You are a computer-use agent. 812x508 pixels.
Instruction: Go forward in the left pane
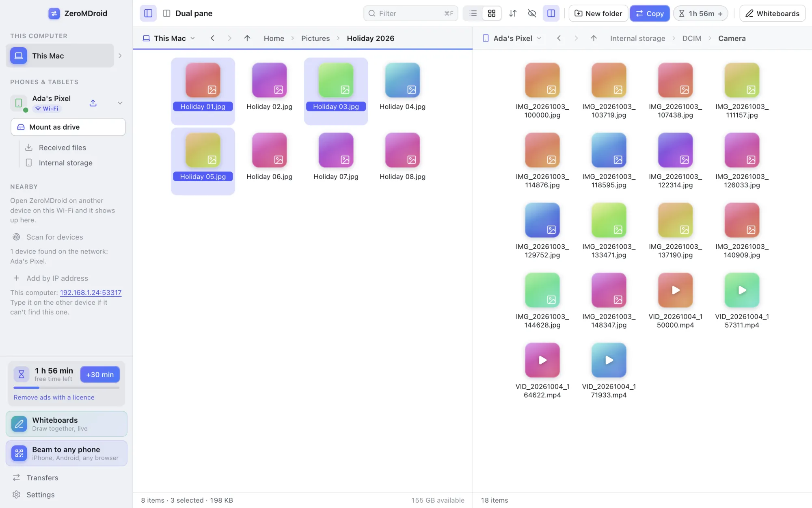click(x=230, y=38)
